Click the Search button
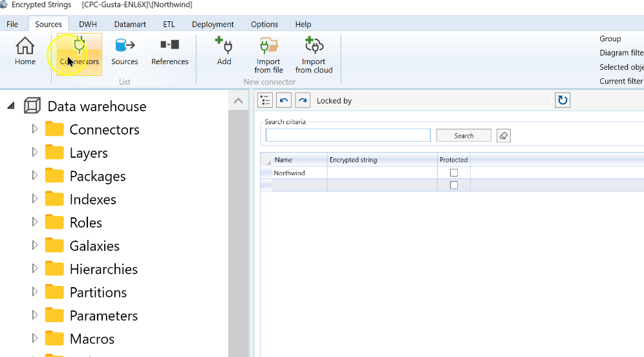The height and width of the screenshot is (357, 644). pos(464,136)
